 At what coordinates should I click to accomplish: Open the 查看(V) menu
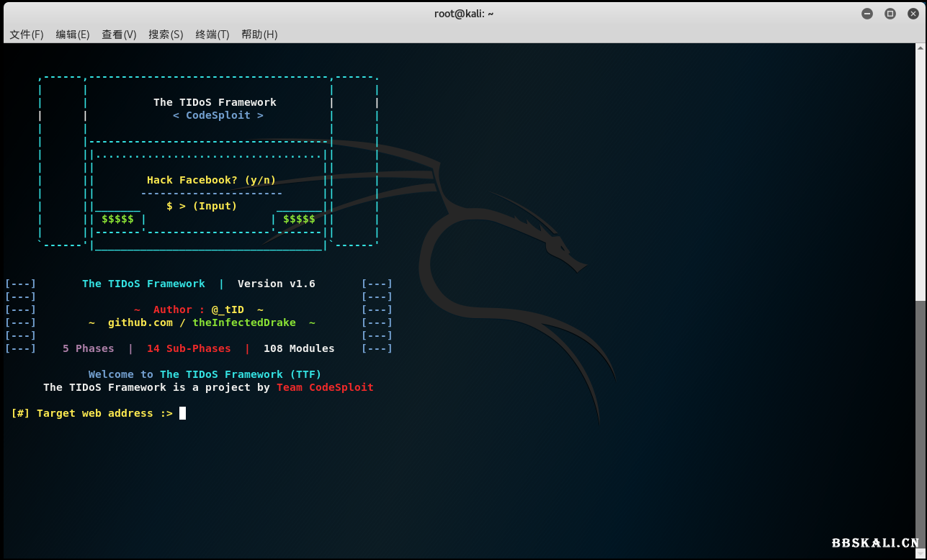118,34
